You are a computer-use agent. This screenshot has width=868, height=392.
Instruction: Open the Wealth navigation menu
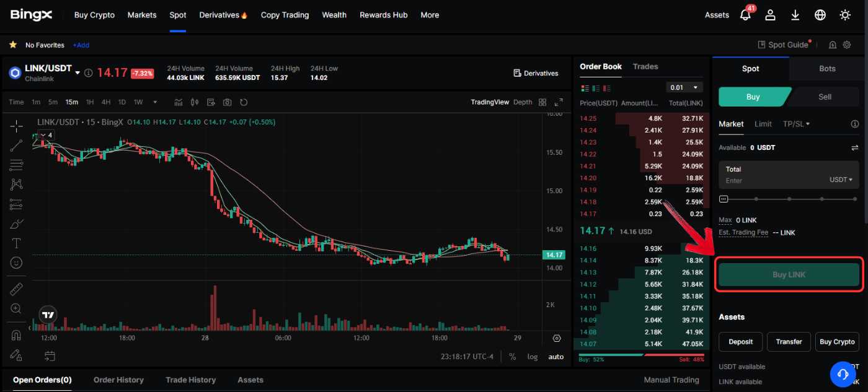[334, 15]
